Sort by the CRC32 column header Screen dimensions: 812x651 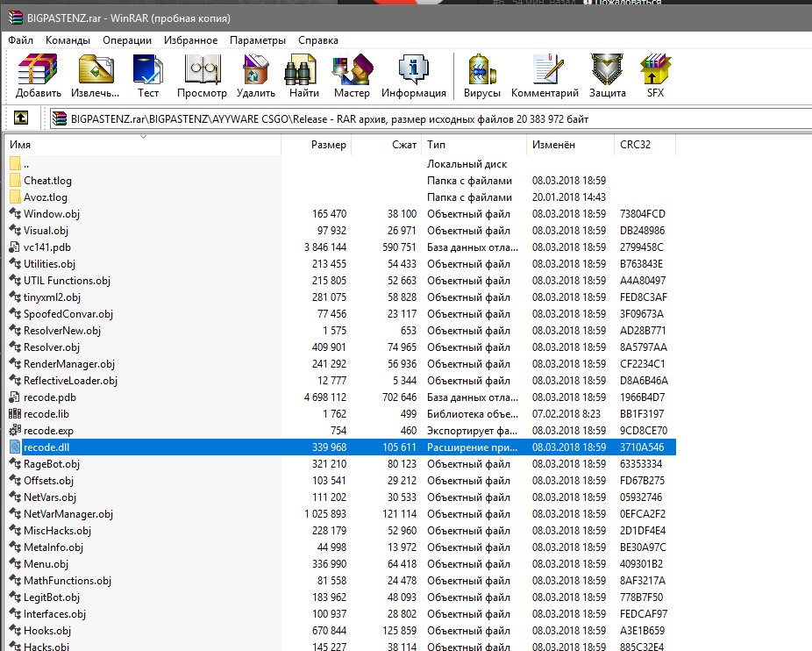645,145
